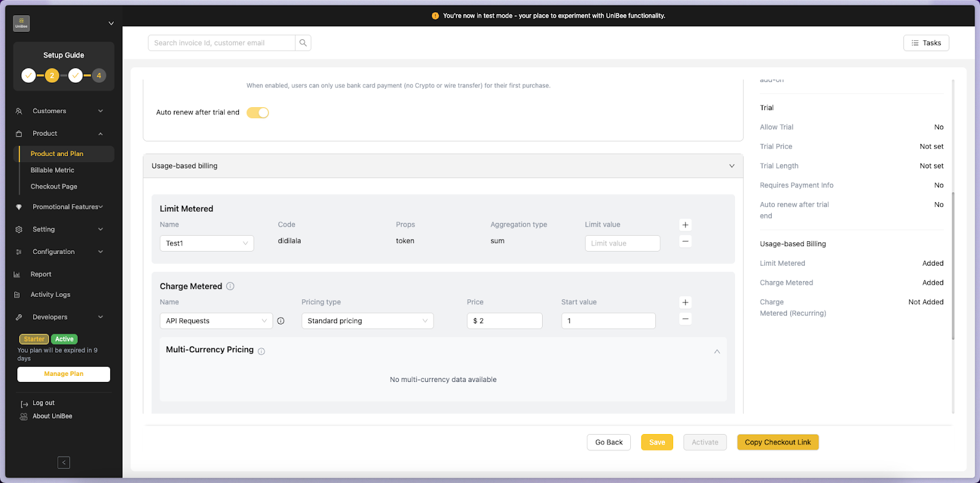Click the Go Back button
980x483 pixels.
(x=609, y=442)
